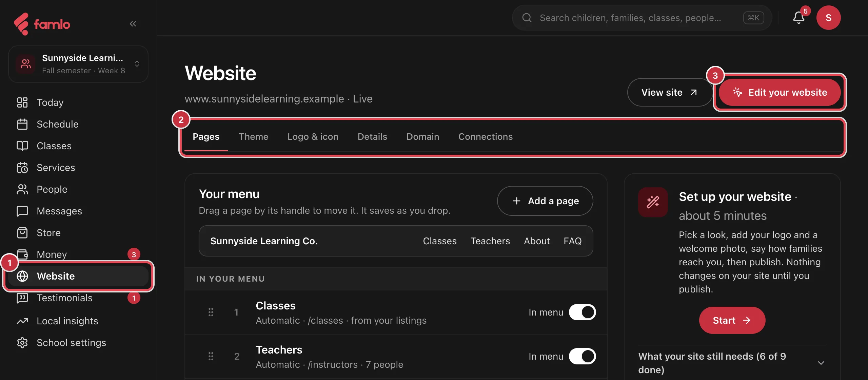Open the user avatar S menu
Screen dimensions: 868x380
click(x=828, y=18)
